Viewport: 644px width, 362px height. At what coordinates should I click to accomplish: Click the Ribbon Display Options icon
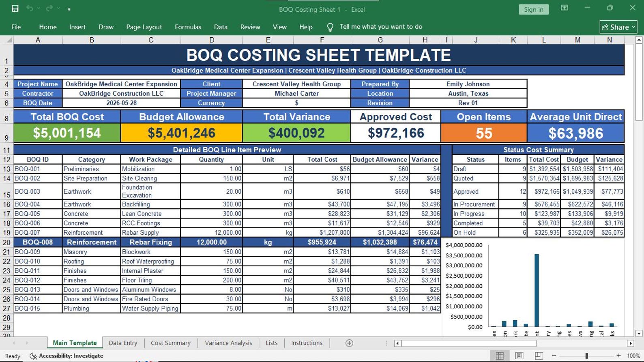click(564, 8)
